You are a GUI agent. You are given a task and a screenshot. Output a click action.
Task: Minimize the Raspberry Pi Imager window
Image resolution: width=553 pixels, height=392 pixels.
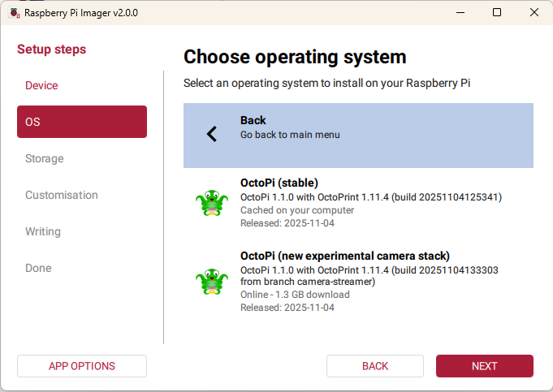click(x=460, y=13)
